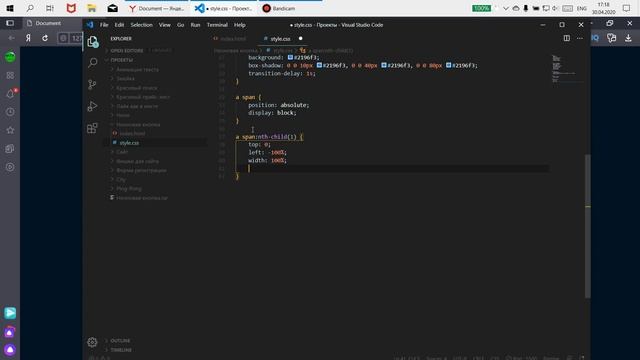
Task: Expand the Ping Pong folder
Action: click(129, 189)
